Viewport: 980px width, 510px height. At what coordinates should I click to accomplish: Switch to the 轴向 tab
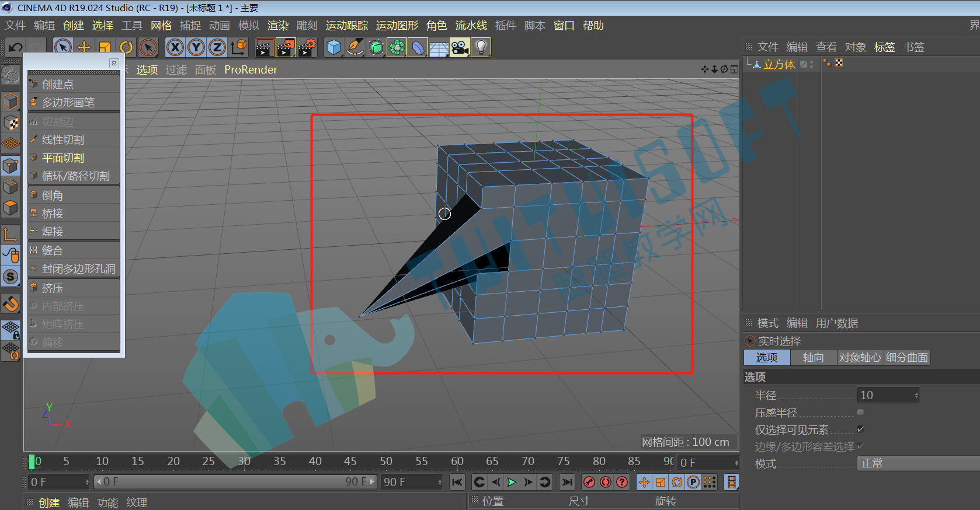[814, 358]
